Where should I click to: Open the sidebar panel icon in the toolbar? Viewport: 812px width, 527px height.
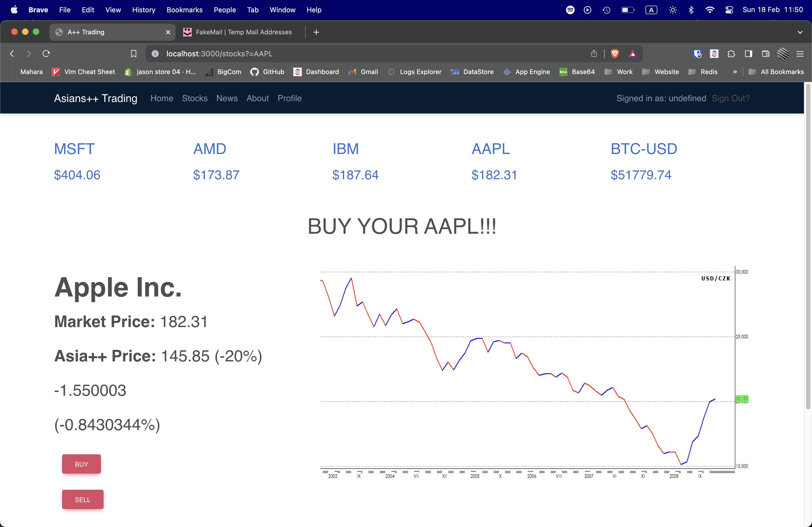click(749, 53)
